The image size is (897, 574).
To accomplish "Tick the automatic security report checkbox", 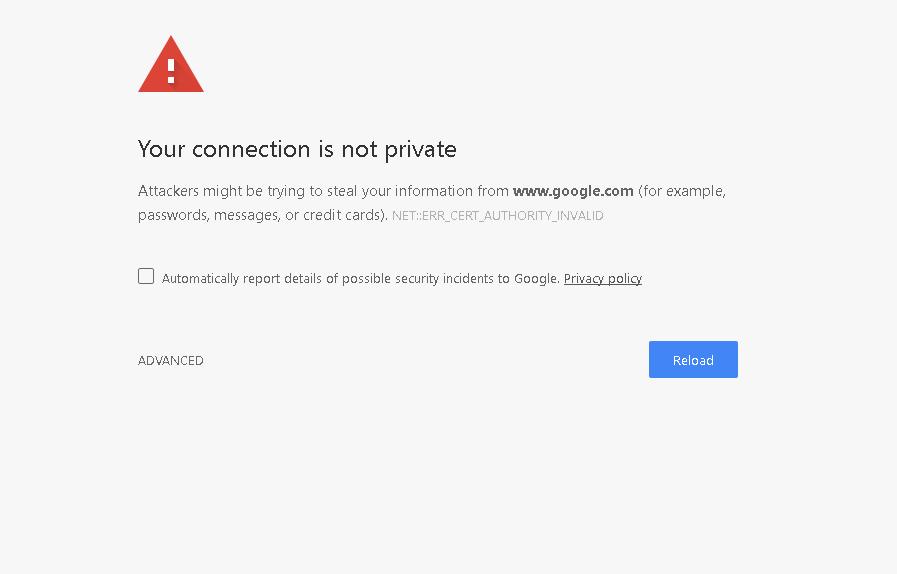I will (146, 276).
